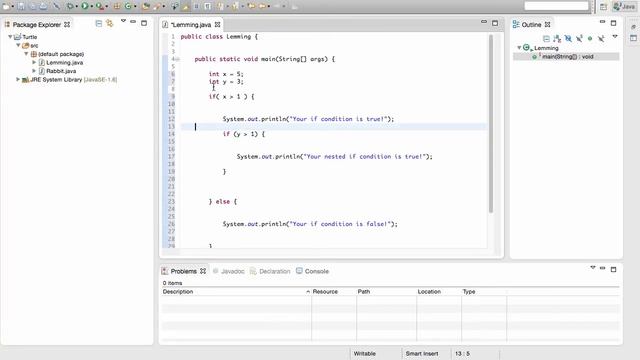Image resolution: width=640 pixels, height=360 pixels.
Task: Close the Outline view tab X
Action: [547, 24]
